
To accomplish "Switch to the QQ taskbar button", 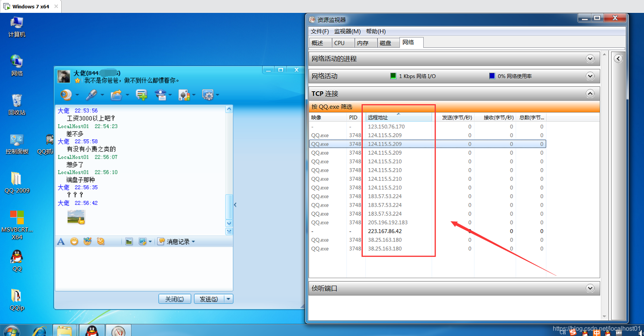I will click(x=92, y=331).
